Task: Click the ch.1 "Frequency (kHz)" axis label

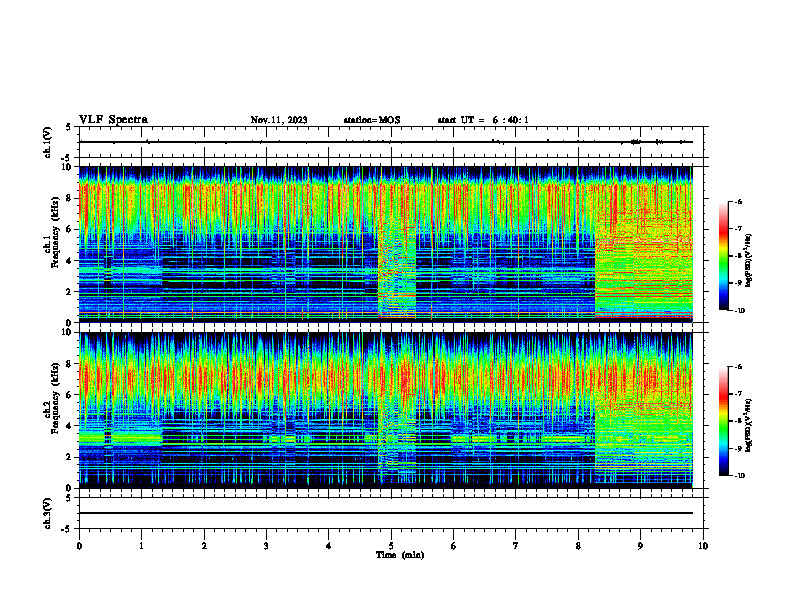Action: pyautogui.click(x=54, y=233)
